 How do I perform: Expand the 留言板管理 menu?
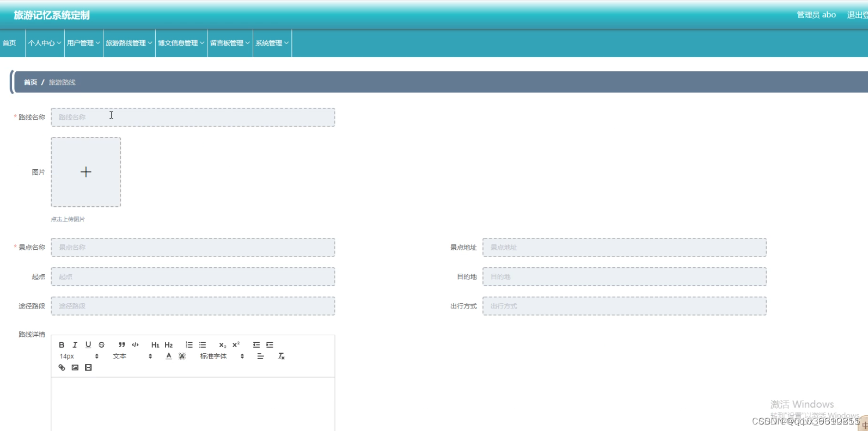[230, 43]
